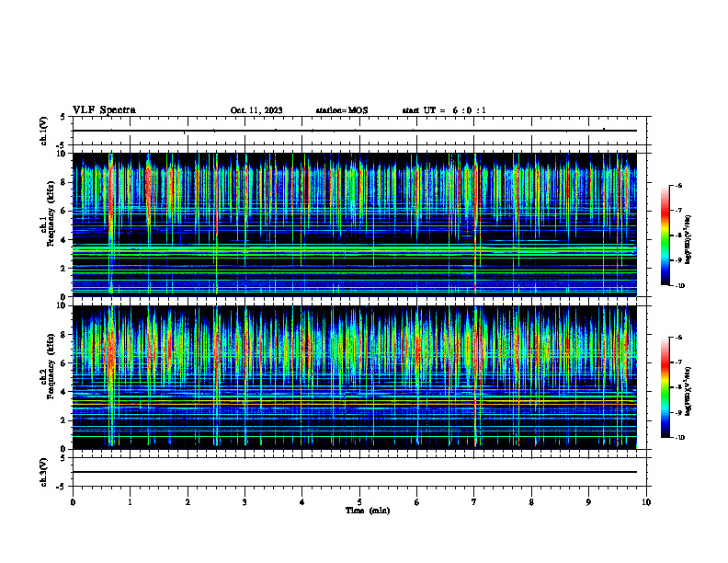Click the "10" tick on the time axis
The height and width of the screenshot is (563, 728).
[x=646, y=502]
